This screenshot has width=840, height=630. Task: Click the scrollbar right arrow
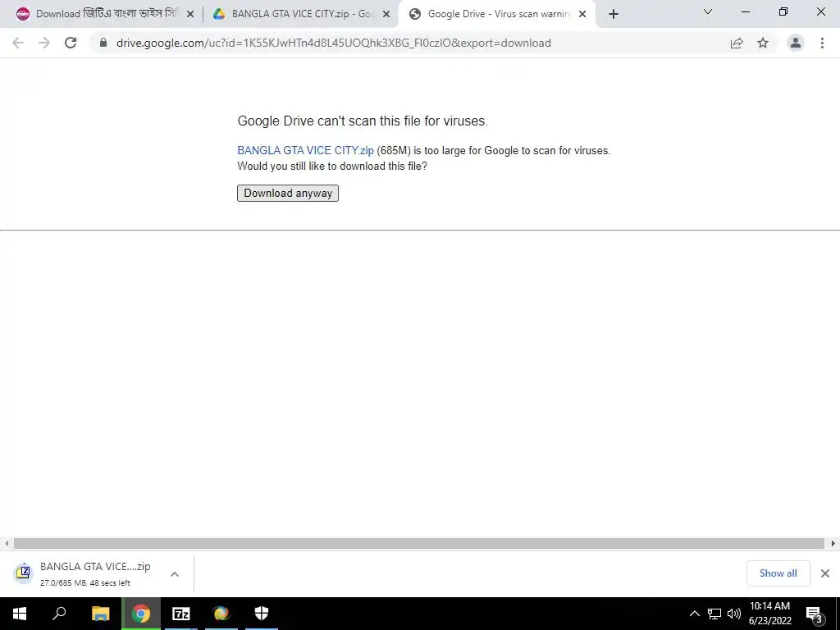pyautogui.click(x=833, y=544)
